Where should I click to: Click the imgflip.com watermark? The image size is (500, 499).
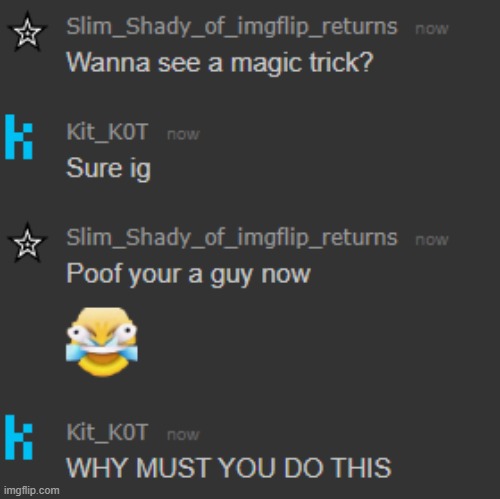tap(32, 490)
